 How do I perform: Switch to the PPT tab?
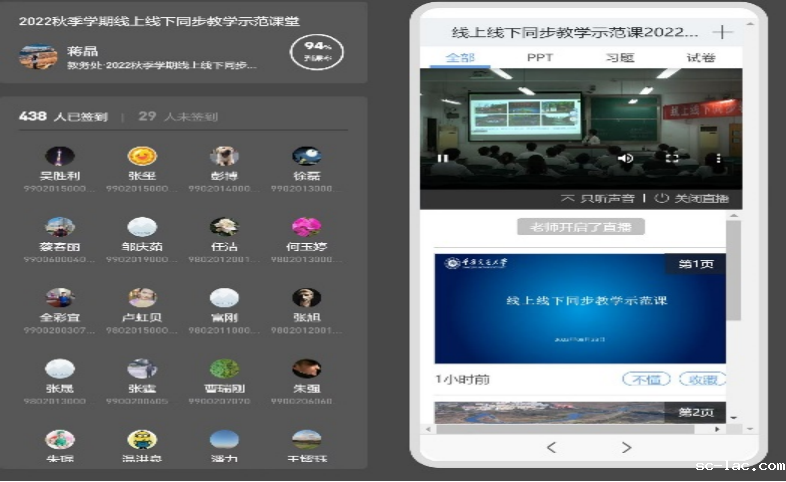point(540,58)
